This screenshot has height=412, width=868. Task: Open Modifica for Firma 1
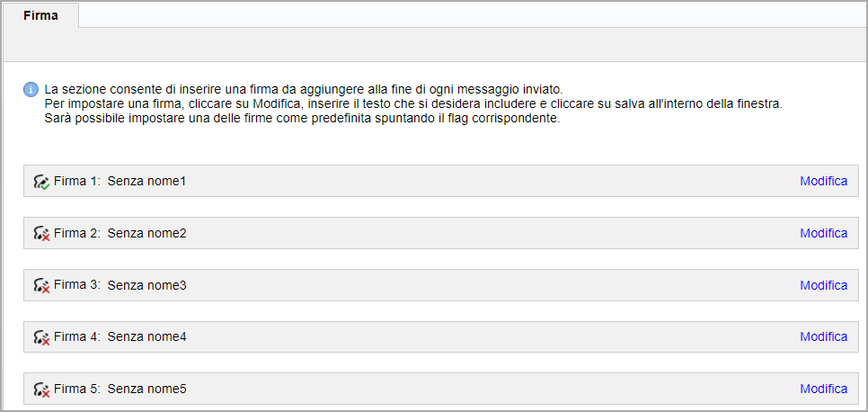824,182
